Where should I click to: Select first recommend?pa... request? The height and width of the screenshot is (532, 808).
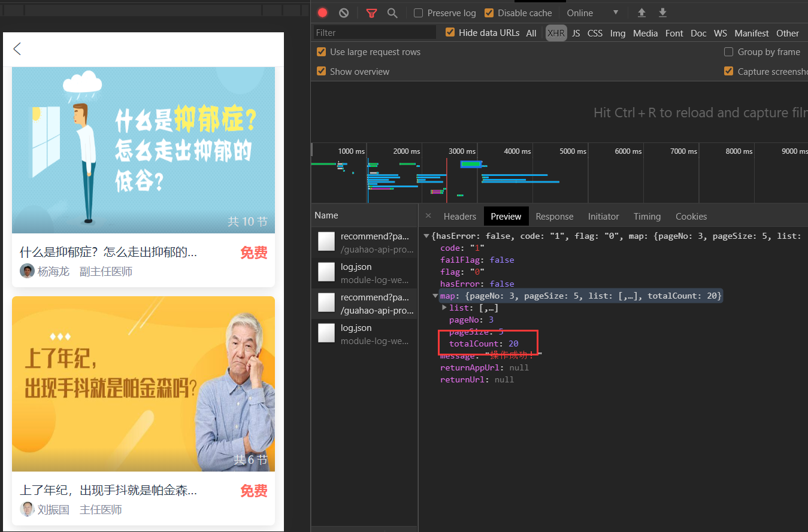point(364,242)
